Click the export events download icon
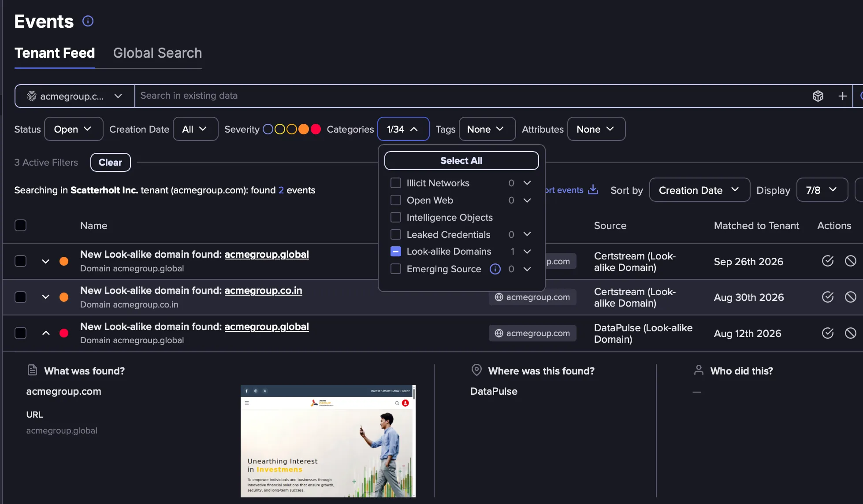The height and width of the screenshot is (504, 863). click(593, 189)
